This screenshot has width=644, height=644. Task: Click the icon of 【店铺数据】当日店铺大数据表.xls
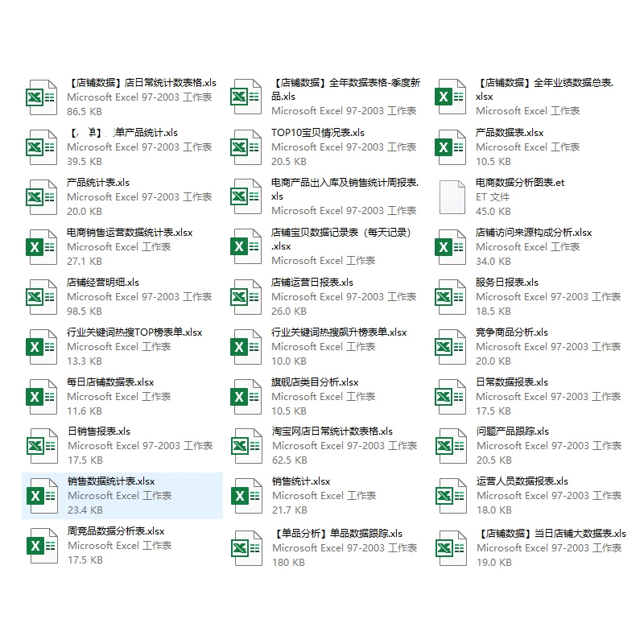pyautogui.click(x=452, y=548)
